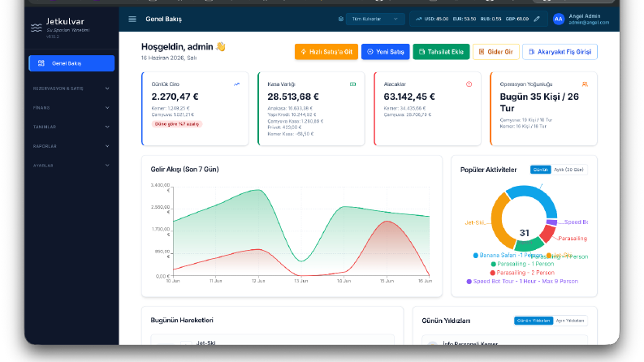Open the Tüm Kulvarlar dropdown
644x362 pixels.
[x=375, y=19]
